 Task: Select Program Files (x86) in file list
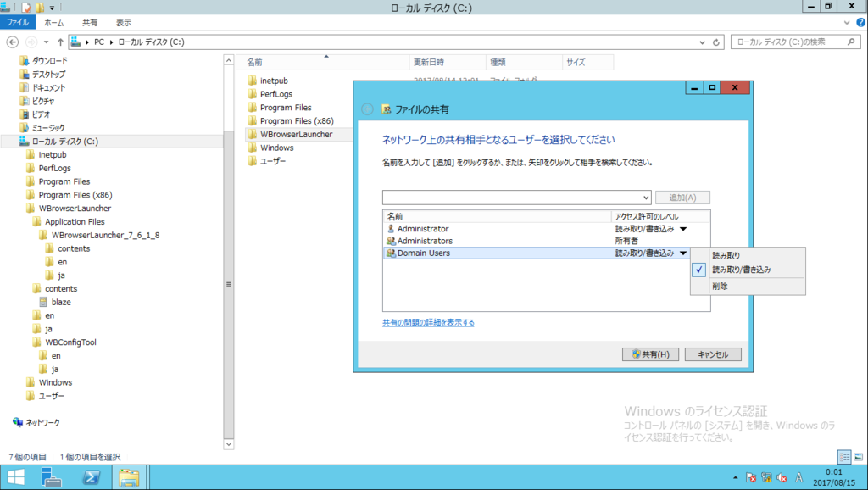coord(297,120)
